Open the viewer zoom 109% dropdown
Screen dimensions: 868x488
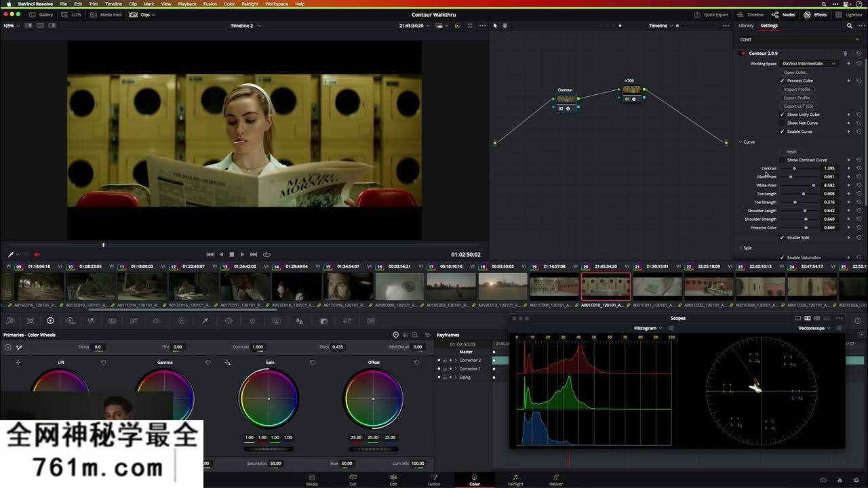tap(9, 26)
